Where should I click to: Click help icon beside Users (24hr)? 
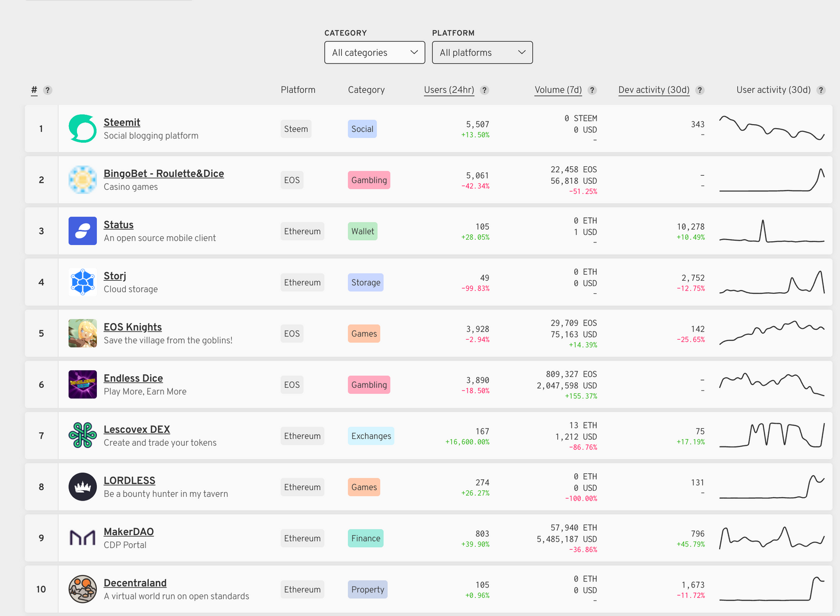tap(485, 90)
